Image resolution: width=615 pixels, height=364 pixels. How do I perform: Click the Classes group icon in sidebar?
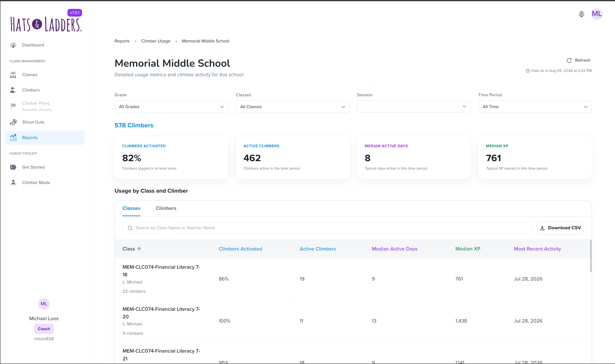[13, 75]
